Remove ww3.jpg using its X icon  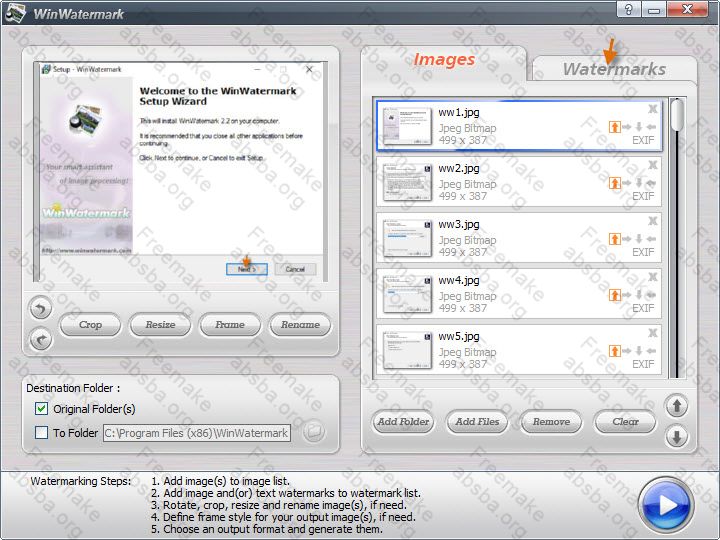[652, 221]
